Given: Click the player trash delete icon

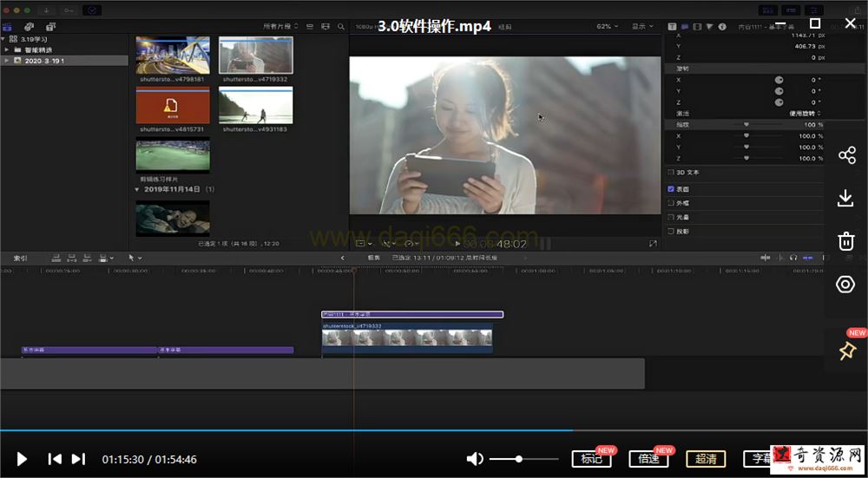Looking at the screenshot, I should [x=845, y=240].
